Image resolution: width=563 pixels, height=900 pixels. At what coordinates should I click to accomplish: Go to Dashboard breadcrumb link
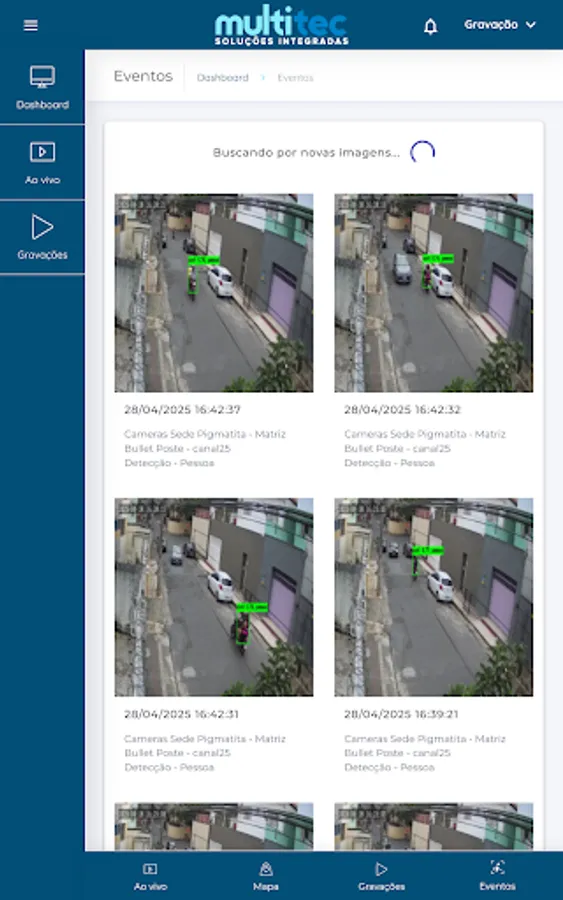pyautogui.click(x=223, y=77)
